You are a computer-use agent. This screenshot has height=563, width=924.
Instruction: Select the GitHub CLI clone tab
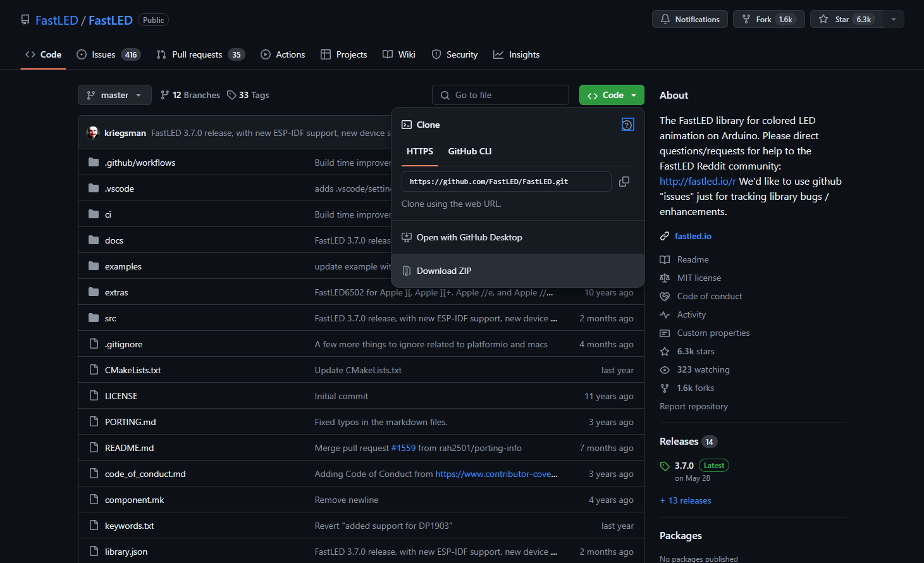click(x=470, y=151)
